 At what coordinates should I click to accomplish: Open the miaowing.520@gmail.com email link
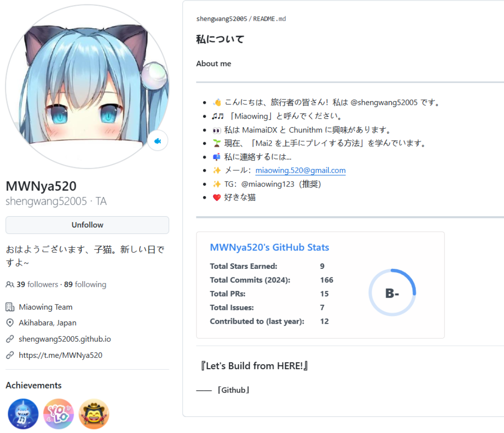tap(301, 170)
